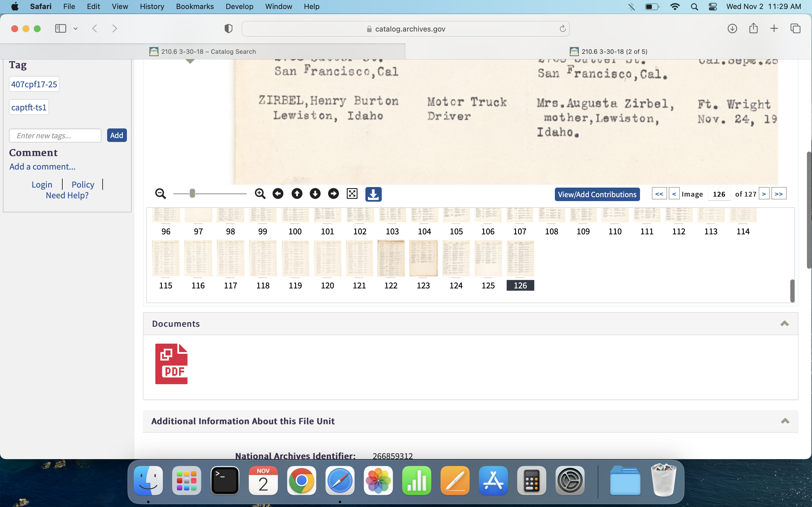This screenshot has height=507, width=812.
Task: Collapse Additional Information About this File Unit
Action: (785, 421)
